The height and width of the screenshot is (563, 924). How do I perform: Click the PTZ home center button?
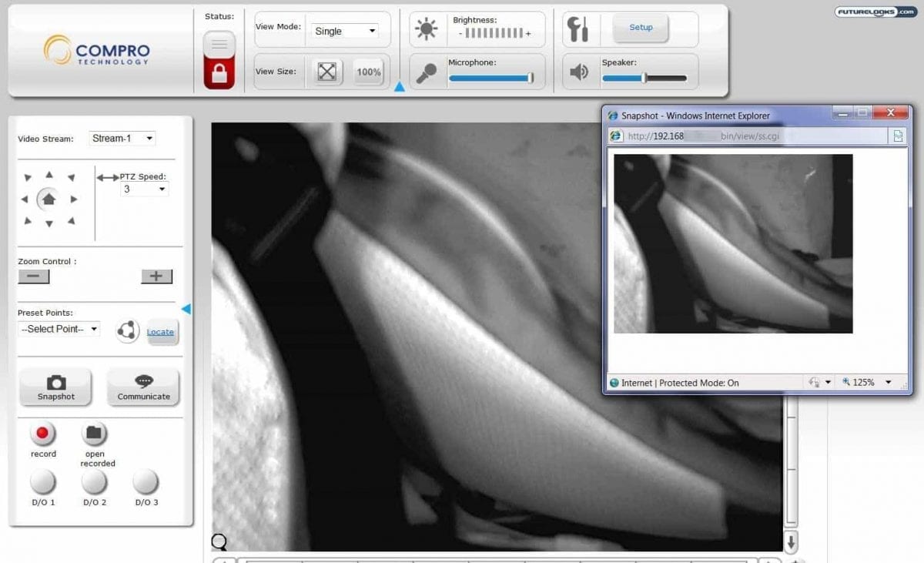coord(49,199)
